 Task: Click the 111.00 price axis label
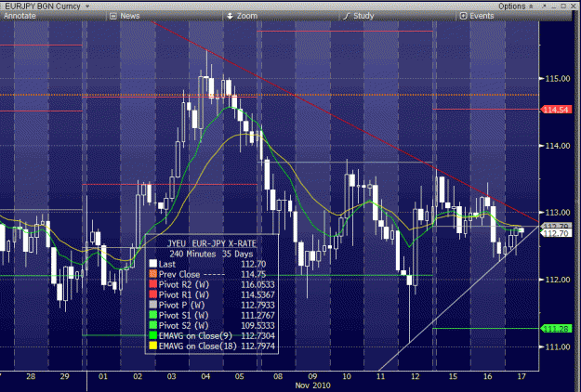(558, 346)
